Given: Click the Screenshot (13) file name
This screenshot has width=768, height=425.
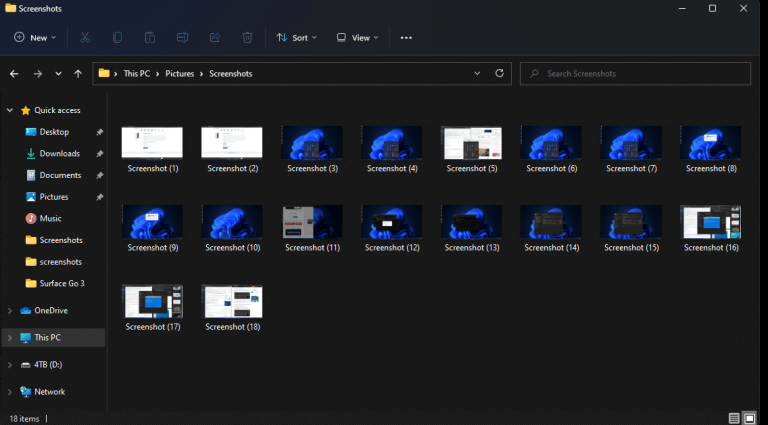Looking at the screenshot, I should point(472,248).
